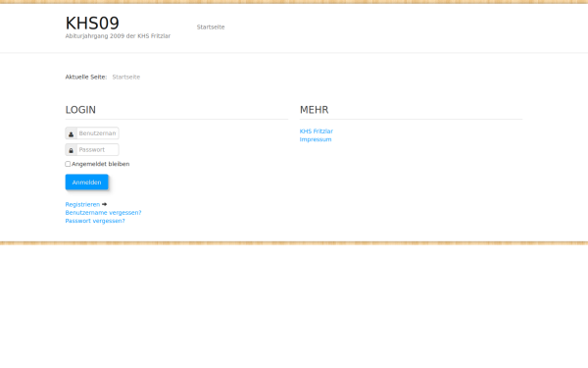The width and height of the screenshot is (588, 368).
Task: Click the arrow icon next to Registrieren
Action: tap(104, 204)
